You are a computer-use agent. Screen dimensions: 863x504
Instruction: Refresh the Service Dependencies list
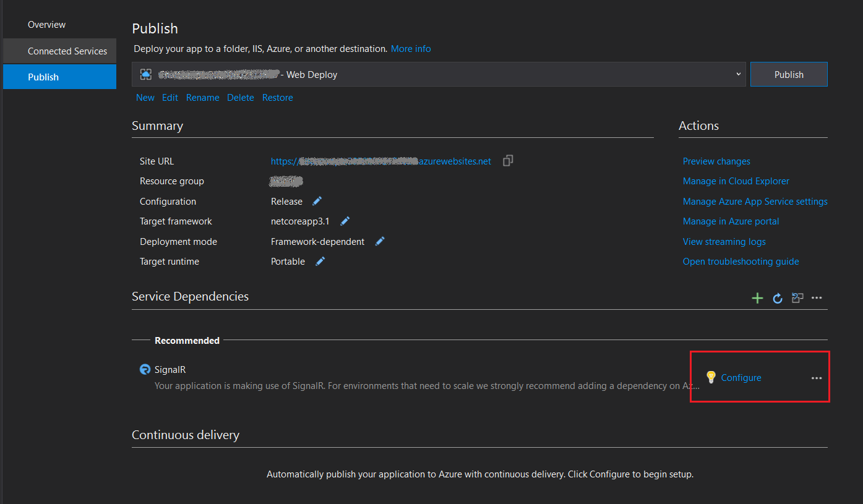[x=778, y=298]
